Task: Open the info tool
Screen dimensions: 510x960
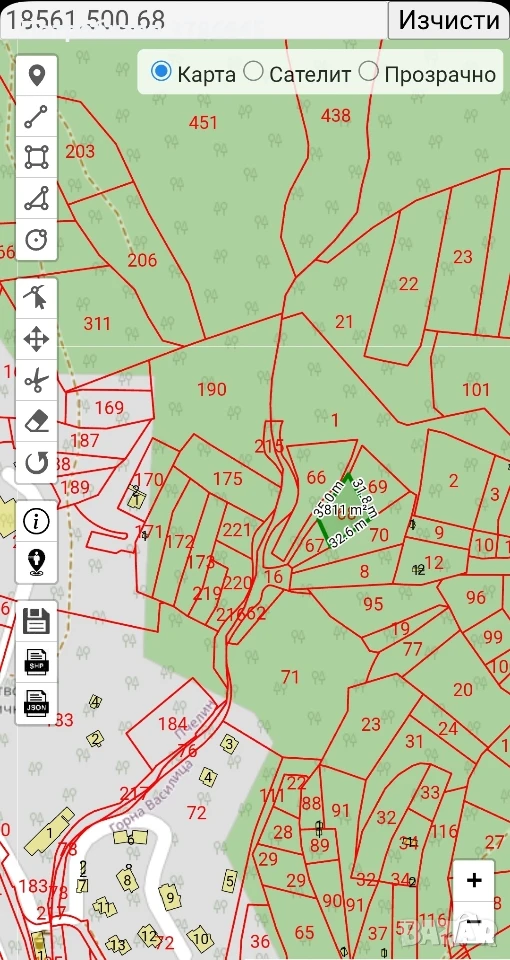Action: point(36,521)
